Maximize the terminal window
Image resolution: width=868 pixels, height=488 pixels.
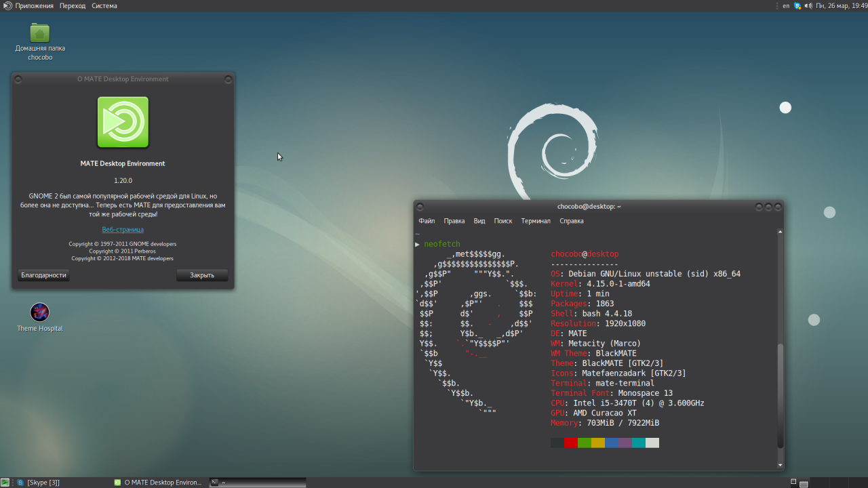point(768,207)
